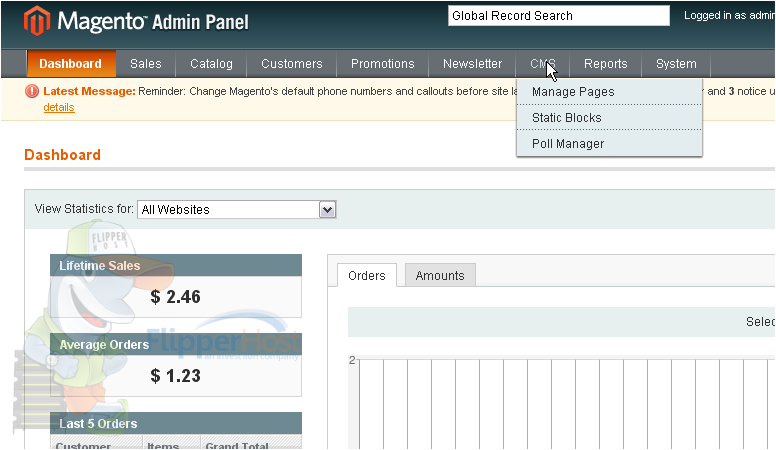Click the Dashboard page heading

point(62,155)
